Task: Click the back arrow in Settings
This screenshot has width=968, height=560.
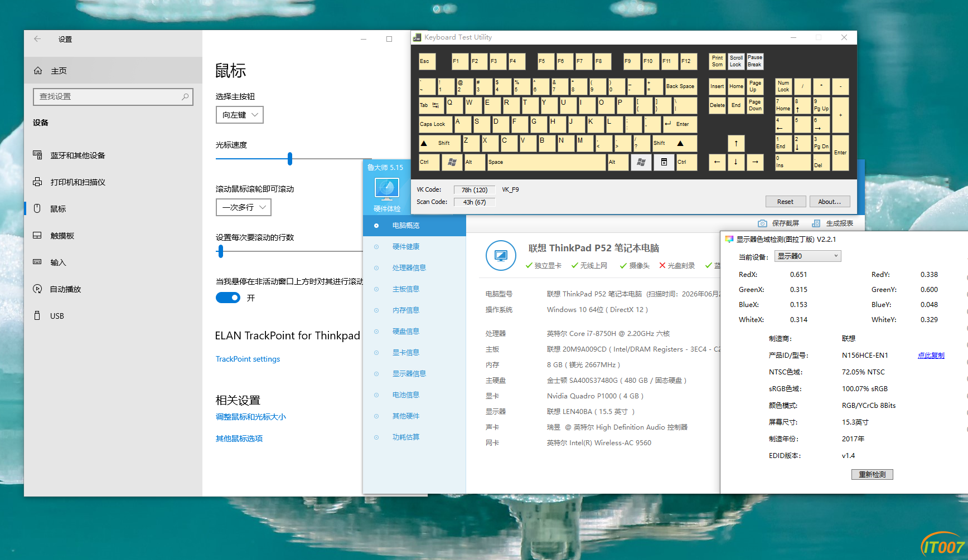Action: [x=37, y=39]
